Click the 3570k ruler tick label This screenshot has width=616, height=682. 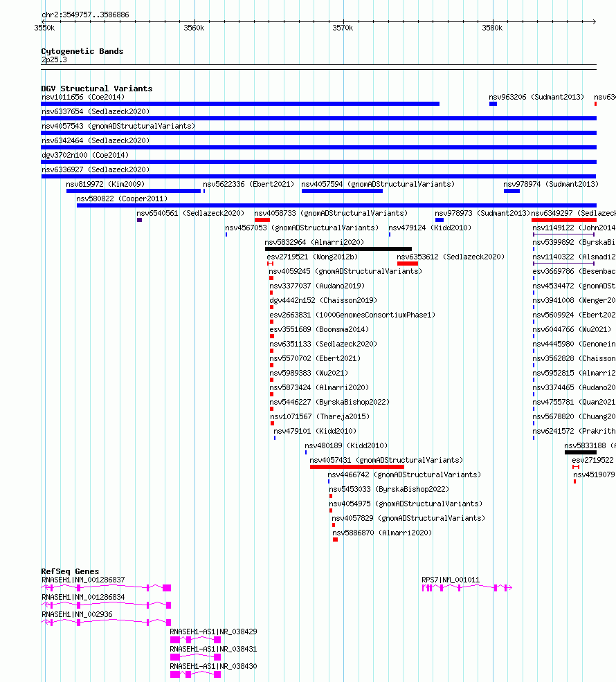[343, 28]
